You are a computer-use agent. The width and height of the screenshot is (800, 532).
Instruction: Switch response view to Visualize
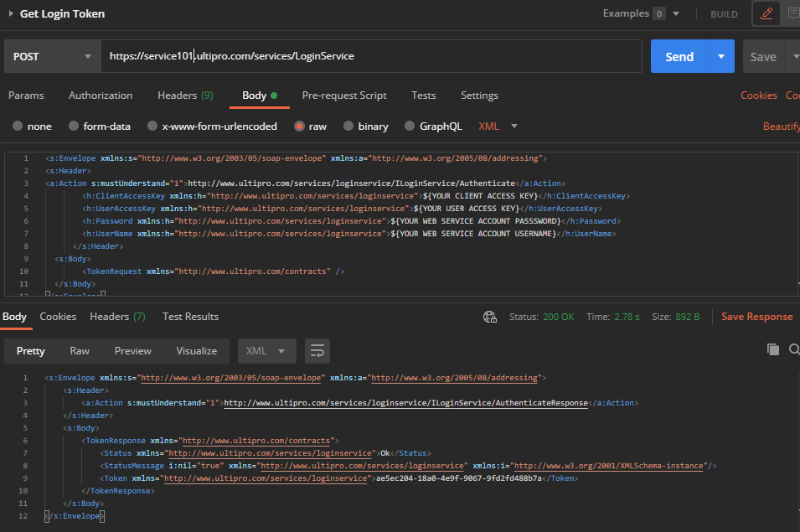tap(196, 351)
